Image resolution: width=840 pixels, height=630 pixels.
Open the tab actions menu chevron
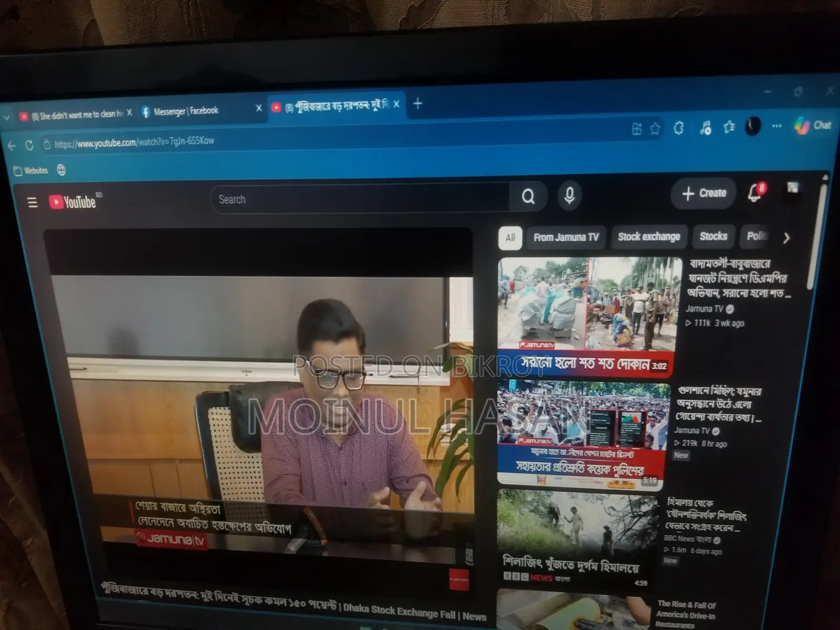(6, 118)
